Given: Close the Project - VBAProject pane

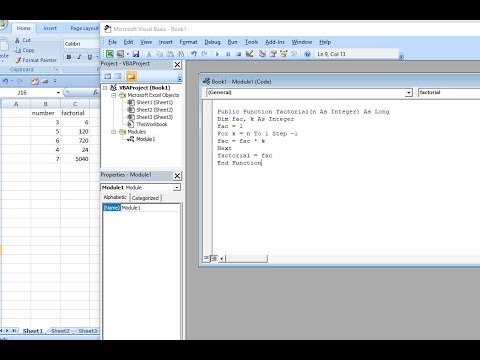Looking at the screenshot, I should pos(177,65).
